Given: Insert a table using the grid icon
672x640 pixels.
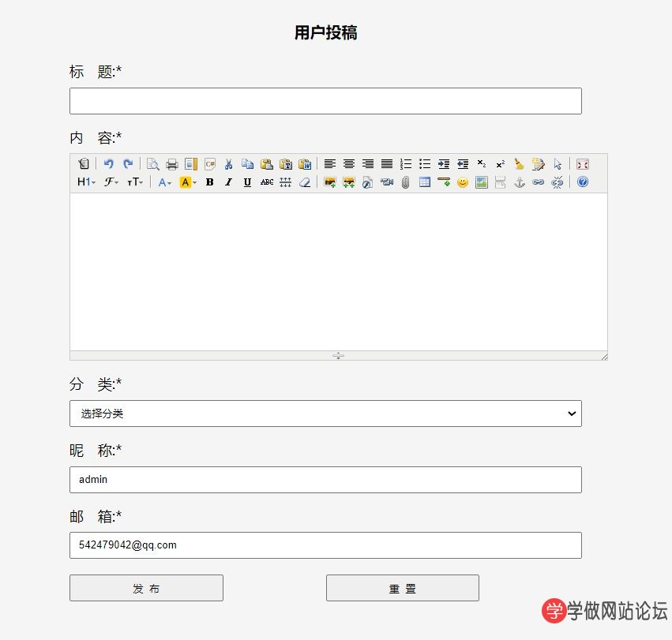Looking at the screenshot, I should (425, 182).
